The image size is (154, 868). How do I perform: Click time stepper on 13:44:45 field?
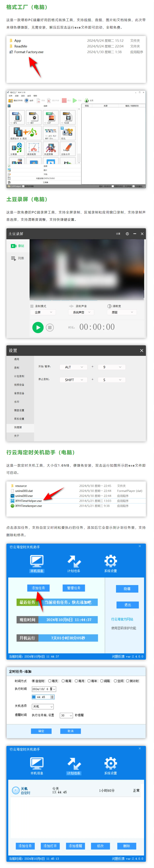pos(52,697)
